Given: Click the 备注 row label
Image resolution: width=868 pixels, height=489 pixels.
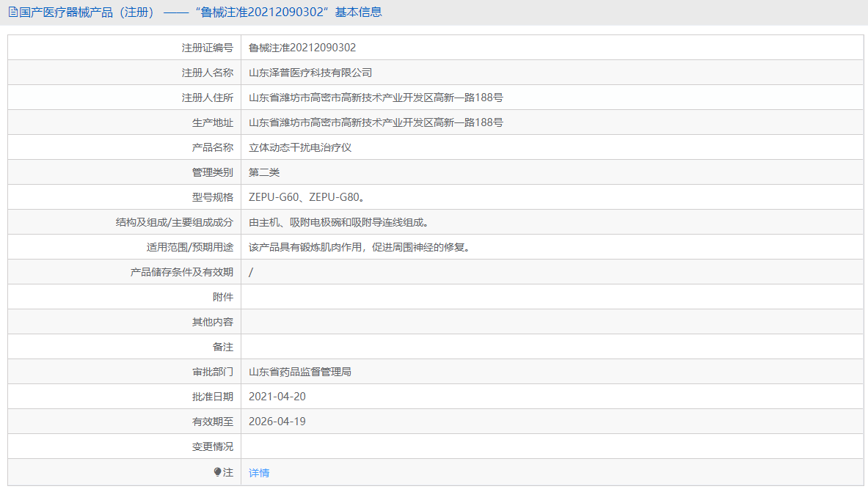Looking at the screenshot, I should (225, 346).
